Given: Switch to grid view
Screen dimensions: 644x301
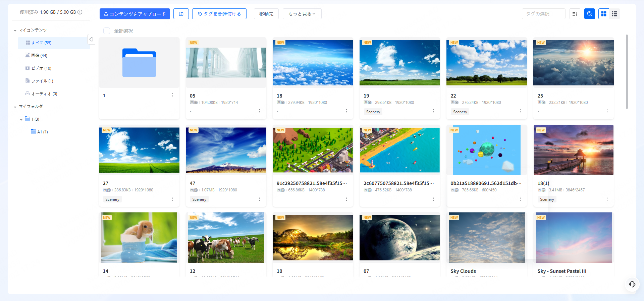Looking at the screenshot, I should 604,14.
